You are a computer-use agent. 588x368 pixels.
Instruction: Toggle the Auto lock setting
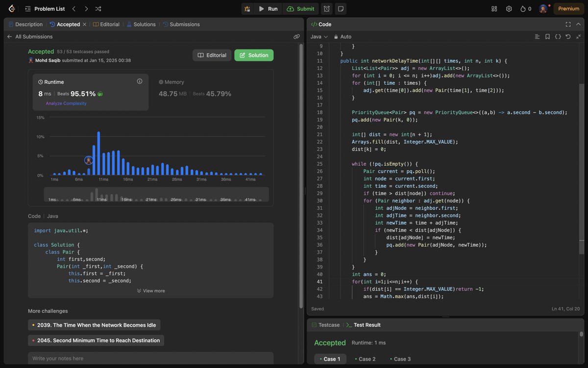coord(343,37)
